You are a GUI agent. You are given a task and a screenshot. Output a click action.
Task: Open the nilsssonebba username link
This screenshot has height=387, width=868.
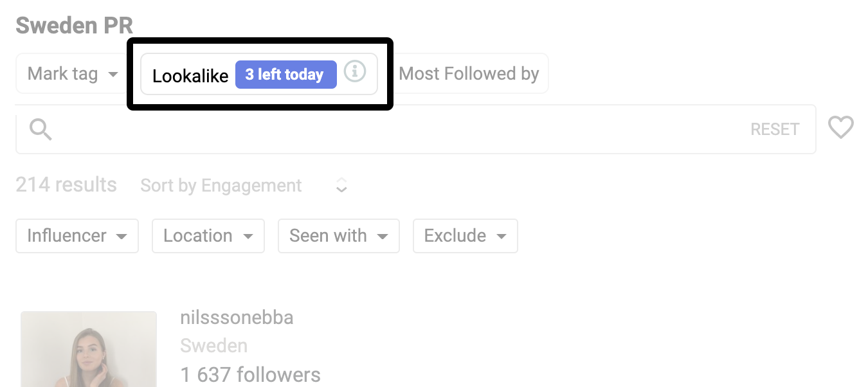(237, 318)
